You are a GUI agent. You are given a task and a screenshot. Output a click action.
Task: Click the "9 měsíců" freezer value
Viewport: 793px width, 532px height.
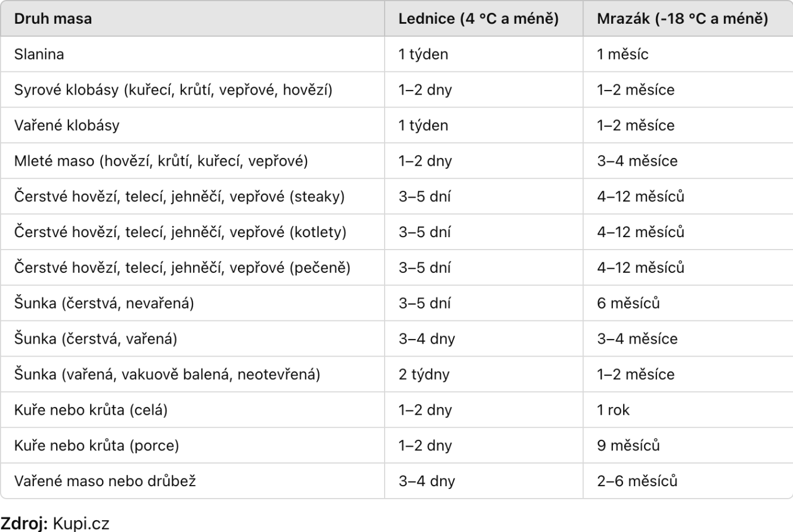628,445
